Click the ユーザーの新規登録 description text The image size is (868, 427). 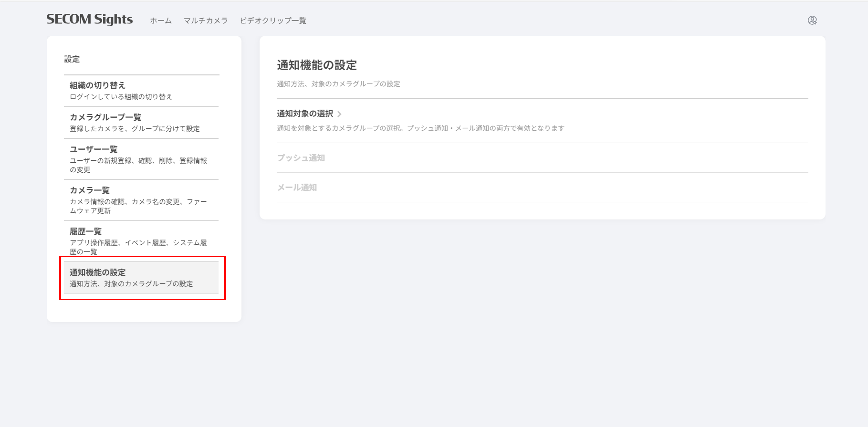(x=138, y=165)
